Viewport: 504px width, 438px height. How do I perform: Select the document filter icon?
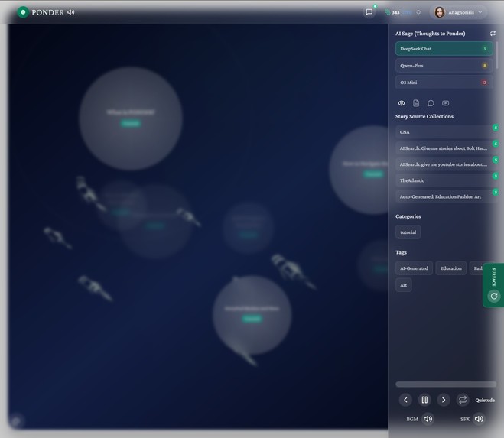click(416, 103)
